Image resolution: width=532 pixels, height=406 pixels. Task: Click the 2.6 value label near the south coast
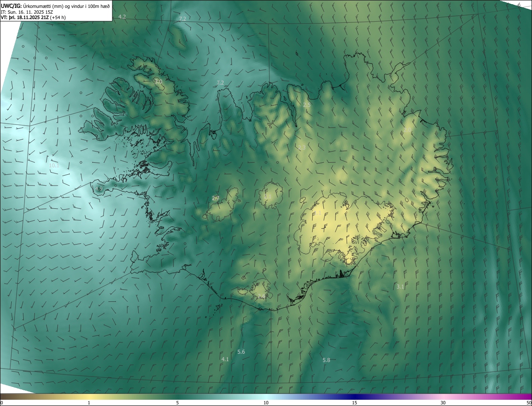pos(261,296)
